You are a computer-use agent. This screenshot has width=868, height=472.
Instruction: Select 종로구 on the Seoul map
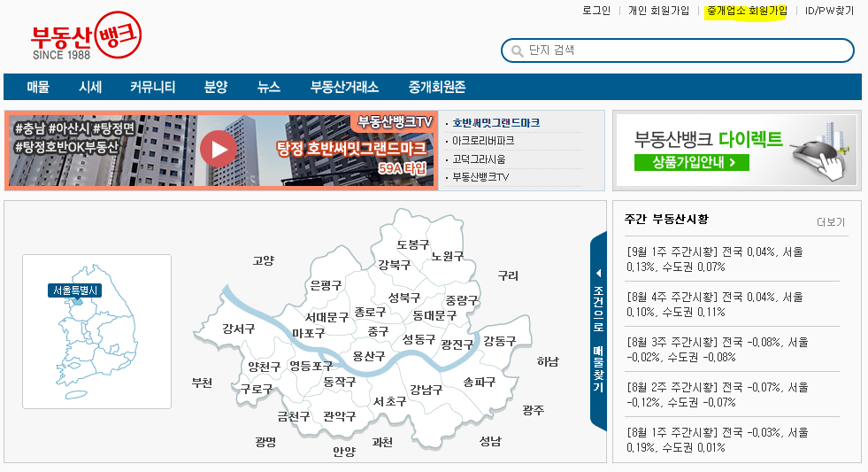click(x=370, y=312)
